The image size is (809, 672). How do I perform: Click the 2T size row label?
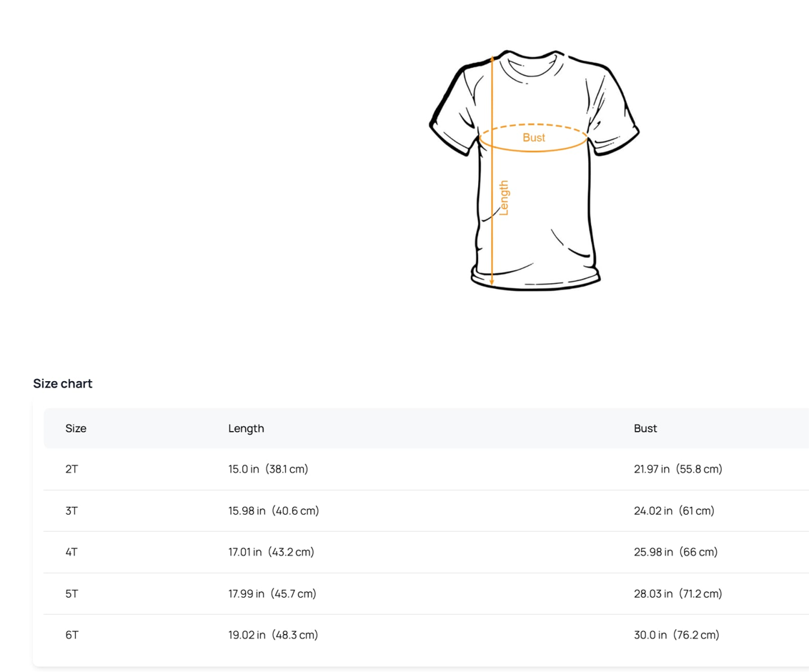71,469
